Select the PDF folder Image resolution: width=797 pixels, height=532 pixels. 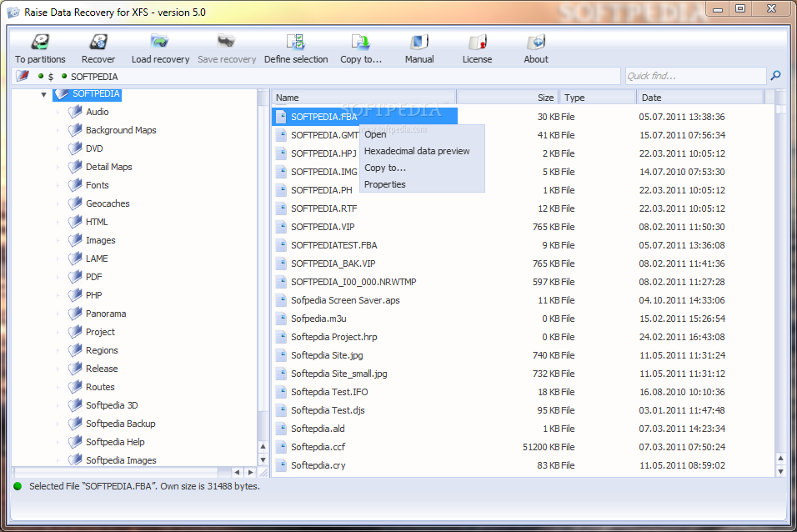coord(93,277)
